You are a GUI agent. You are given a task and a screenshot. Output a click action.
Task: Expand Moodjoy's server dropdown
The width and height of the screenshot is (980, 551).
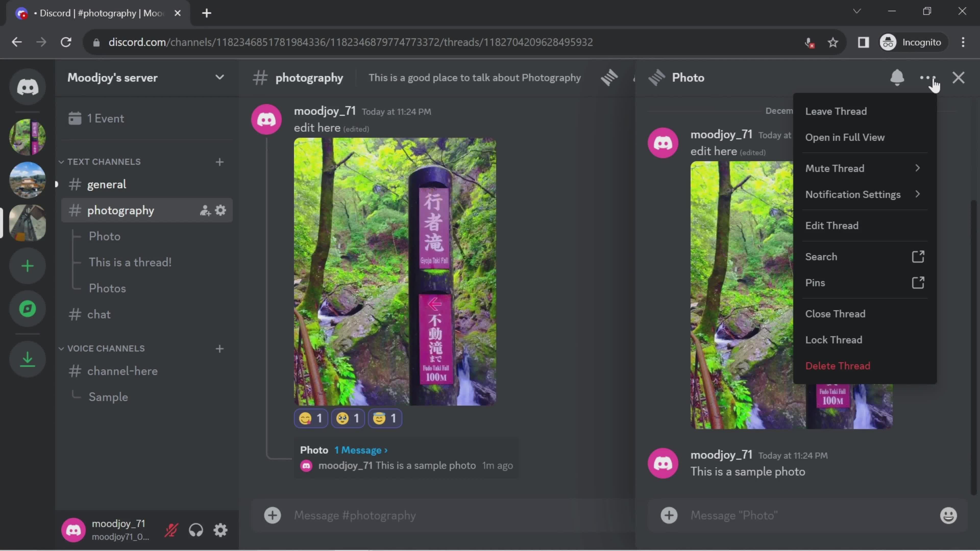click(x=220, y=77)
